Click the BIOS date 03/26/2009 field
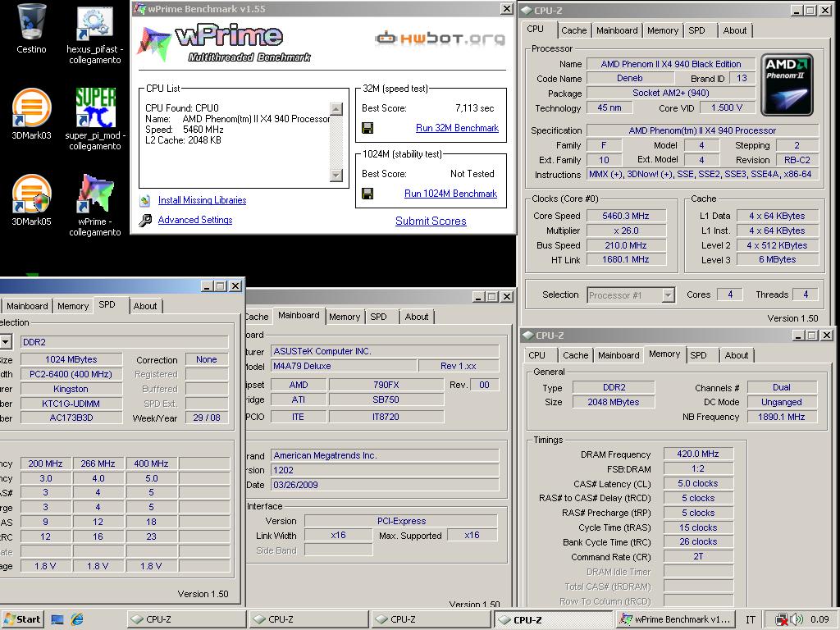Screen dimensions: 840x630 384,485
